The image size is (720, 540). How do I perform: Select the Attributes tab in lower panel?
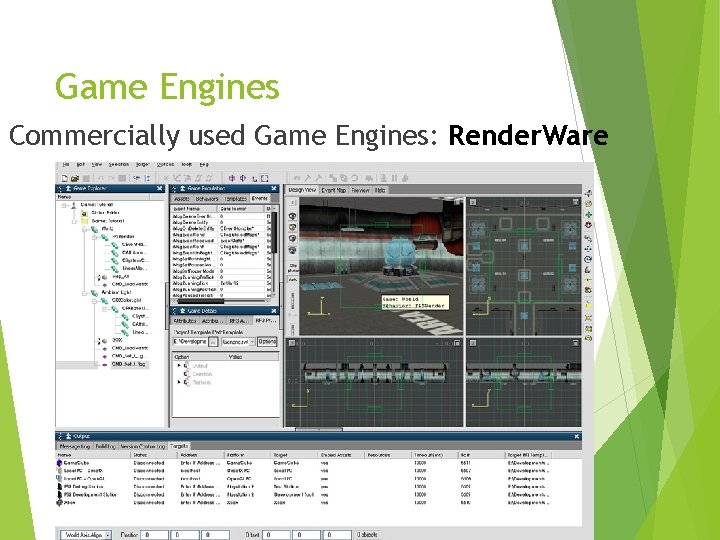tap(185, 321)
